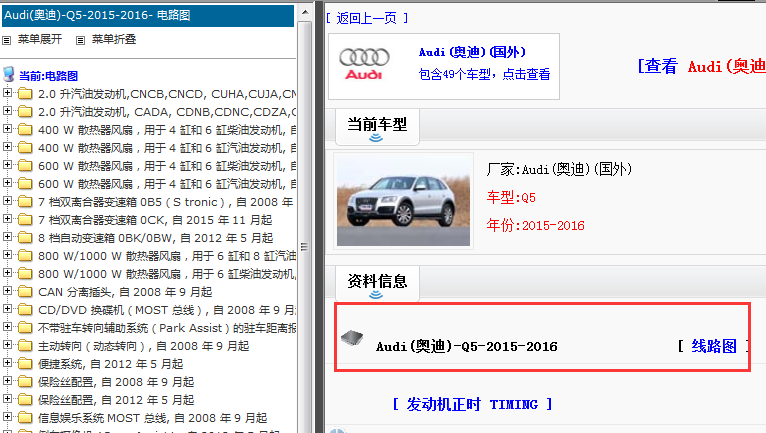Expand 600 W 散热器风扇 6 缸柴油发动机 node
This screenshot has width=766, height=433.
[x=7, y=165]
